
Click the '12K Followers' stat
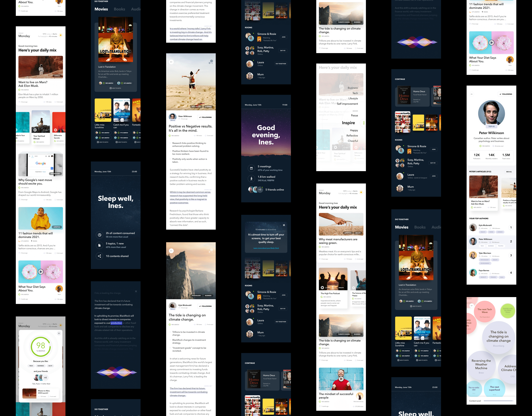477,156
